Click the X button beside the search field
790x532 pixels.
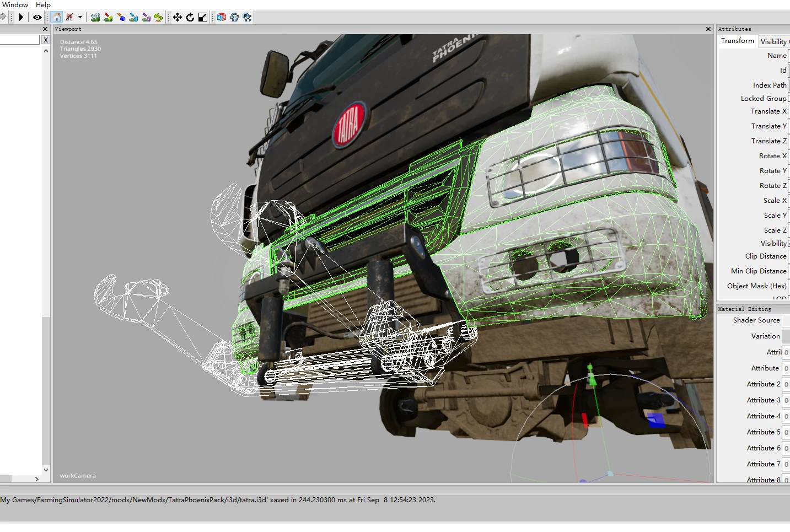(x=46, y=40)
